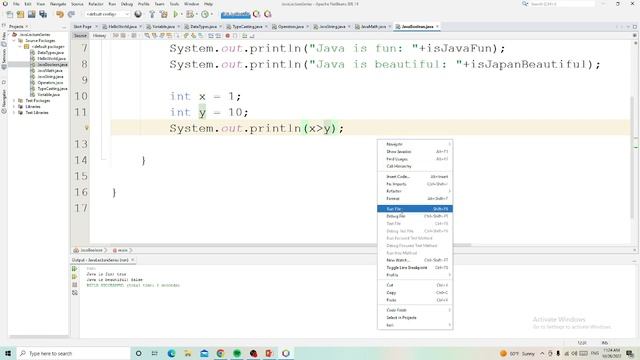The width and height of the screenshot is (640, 360).
Task: Click the Profile Project clock icon
Action: pos(205,14)
